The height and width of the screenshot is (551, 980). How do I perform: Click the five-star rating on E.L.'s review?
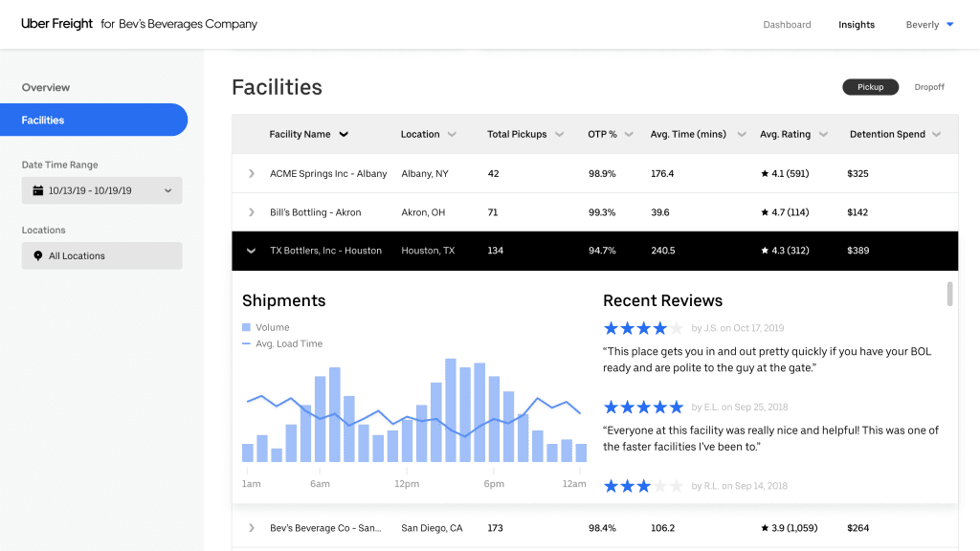click(643, 407)
